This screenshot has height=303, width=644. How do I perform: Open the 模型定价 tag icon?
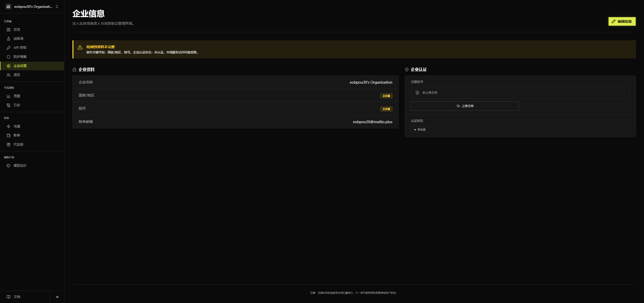[9, 166]
